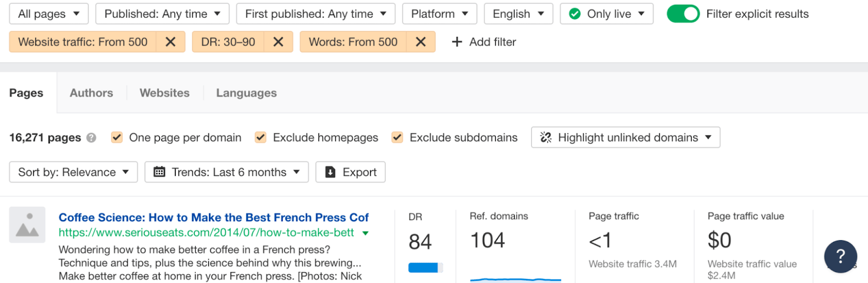Click the Export download icon
868x283 pixels.
(330, 172)
